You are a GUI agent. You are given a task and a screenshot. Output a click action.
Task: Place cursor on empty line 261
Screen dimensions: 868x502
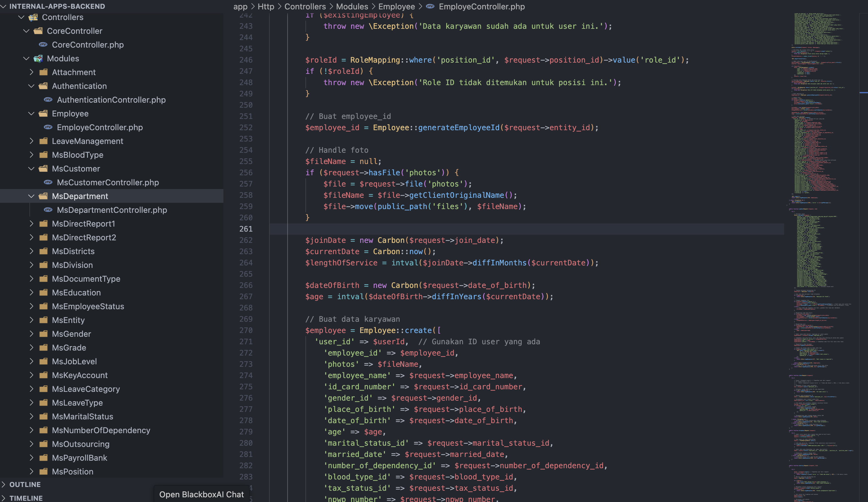point(527,229)
